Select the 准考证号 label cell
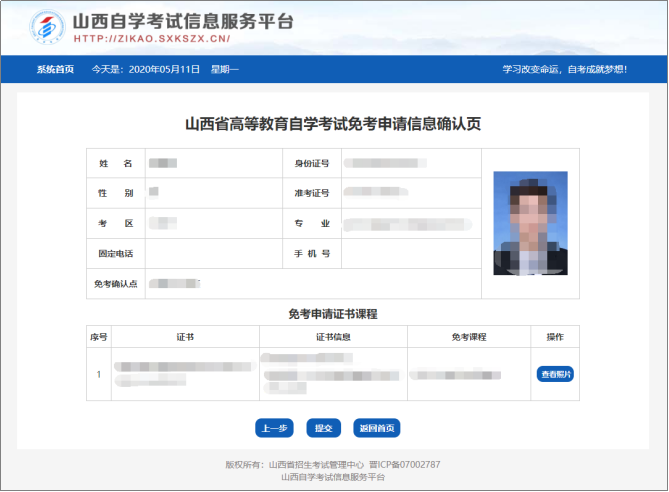 coord(311,193)
